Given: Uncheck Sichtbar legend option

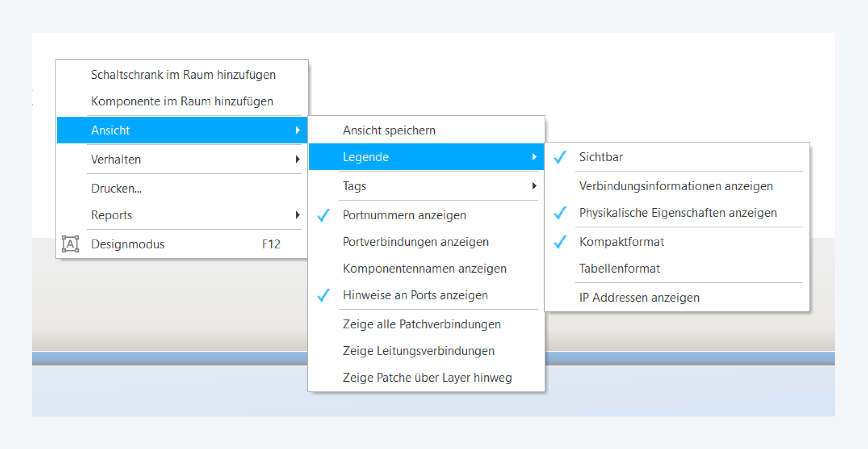Looking at the screenshot, I should click(601, 157).
